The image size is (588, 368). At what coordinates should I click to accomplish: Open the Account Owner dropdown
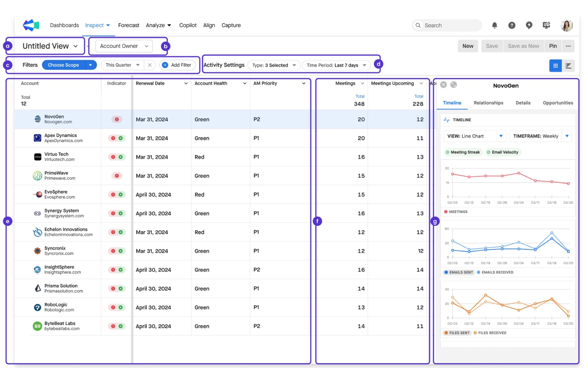[x=124, y=46]
